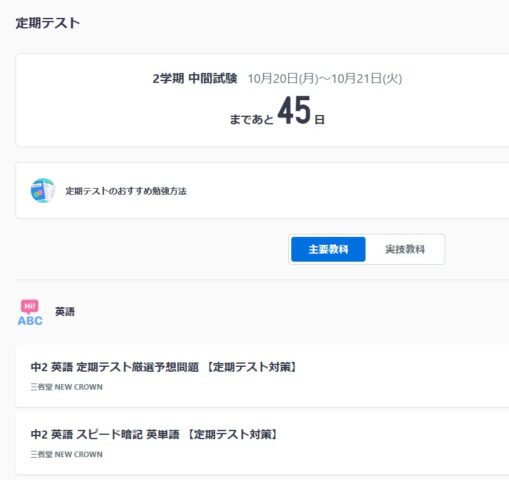The image size is (509, 480).
Task: Open 定期テストのおすすめ勉強方法 link
Action: point(126,191)
